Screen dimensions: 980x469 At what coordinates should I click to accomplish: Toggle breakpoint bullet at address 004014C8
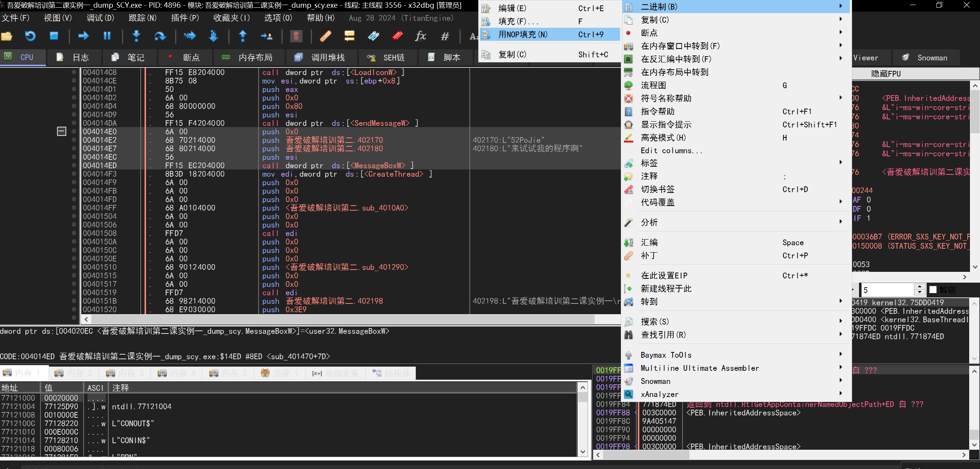[x=74, y=72]
